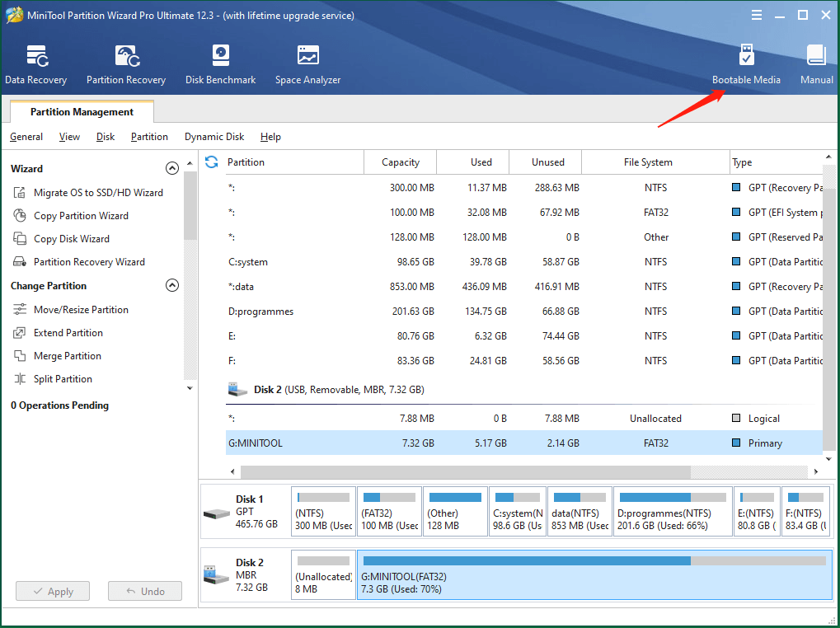Click Bootable Media to create boot disk
Viewport: 840px width, 628px height.
[746, 63]
